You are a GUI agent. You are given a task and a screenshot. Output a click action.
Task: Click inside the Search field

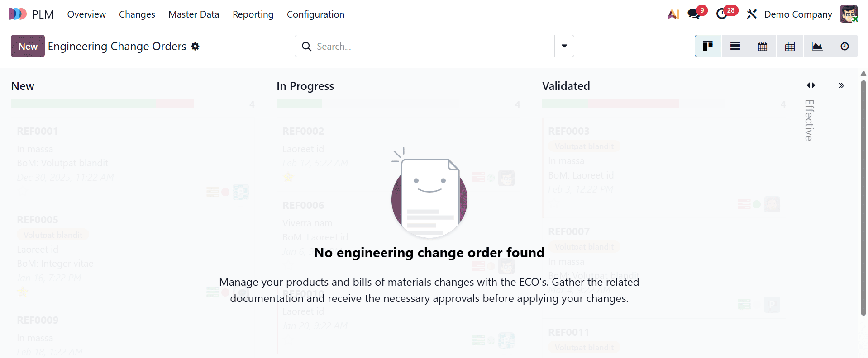(430, 46)
